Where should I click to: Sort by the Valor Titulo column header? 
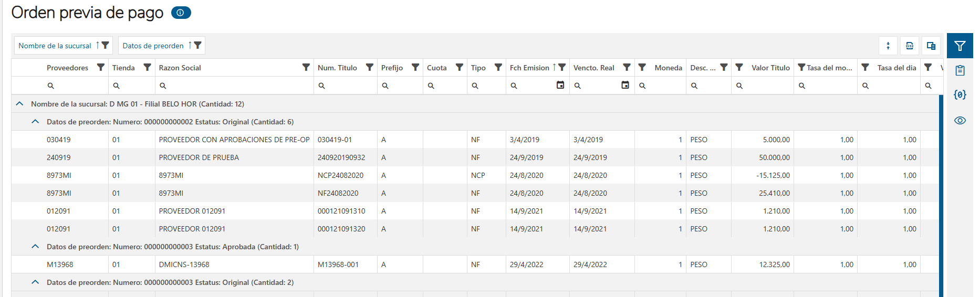tap(770, 68)
